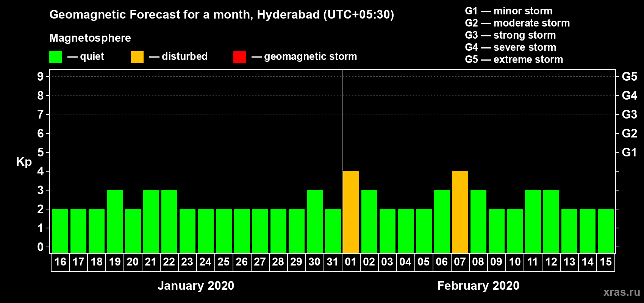Click the 'January 2020' month label
Image resolution: width=644 pixels, height=303 pixels.
click(x=196, y=286)
